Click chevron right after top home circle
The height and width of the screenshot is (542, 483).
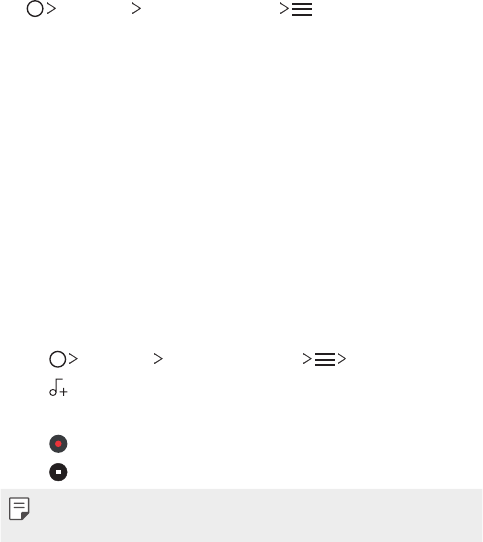click(51, 9)
